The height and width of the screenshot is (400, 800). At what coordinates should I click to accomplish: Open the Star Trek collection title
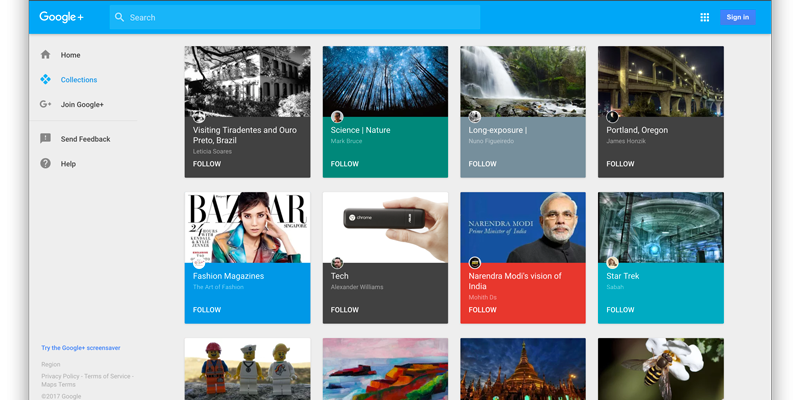tap(622, 276)
